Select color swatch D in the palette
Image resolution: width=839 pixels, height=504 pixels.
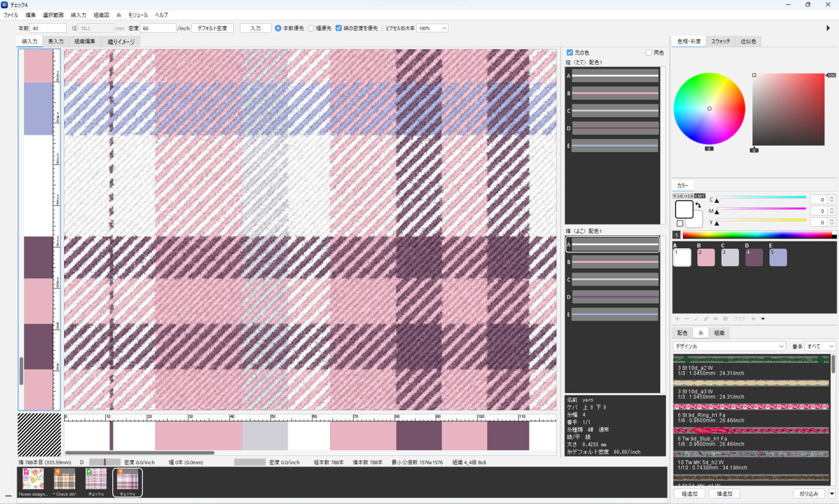click(754, 257)
